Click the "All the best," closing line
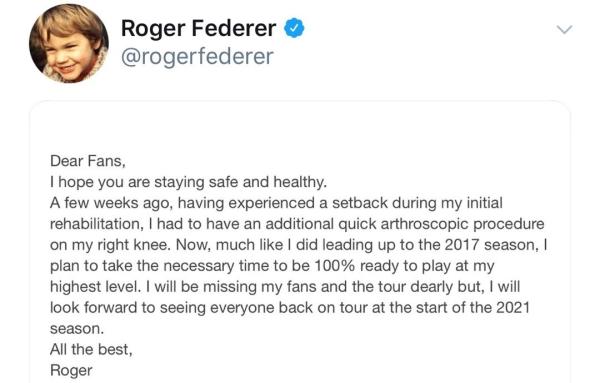Image resolution: width=600 pixels, height=383 pixels. point(91,349)
